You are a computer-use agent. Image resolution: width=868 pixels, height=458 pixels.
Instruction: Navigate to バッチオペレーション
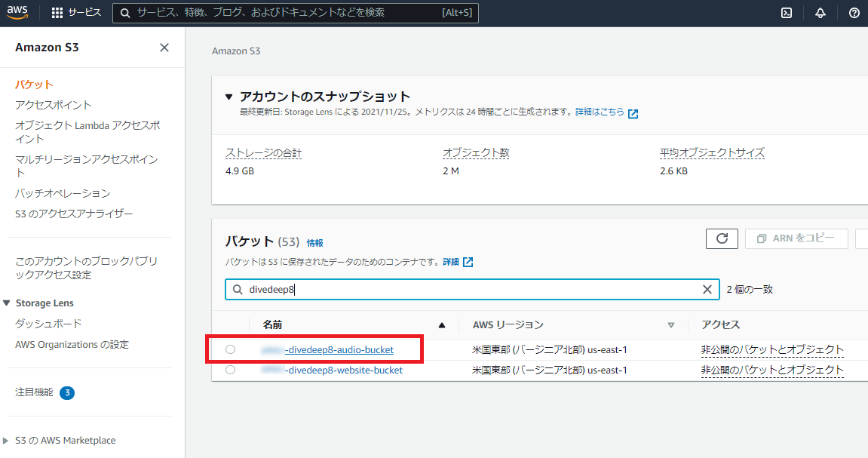[x=63, y=193]
